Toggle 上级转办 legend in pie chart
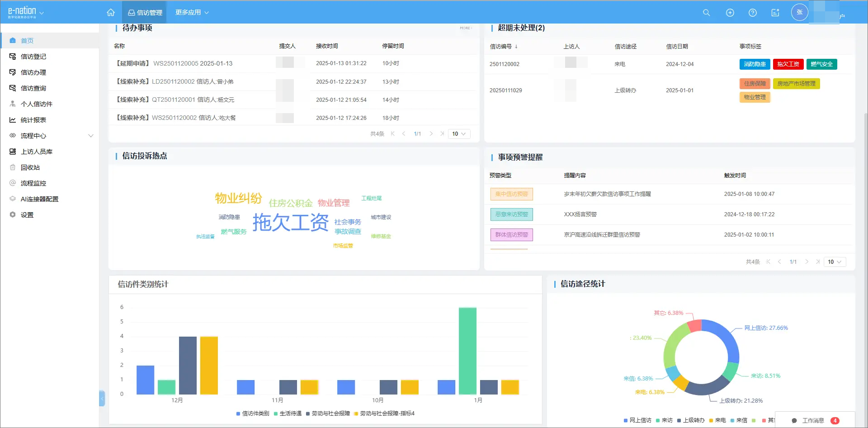The height and width of the screenshot is (428, 868). [x=691, y=420]
